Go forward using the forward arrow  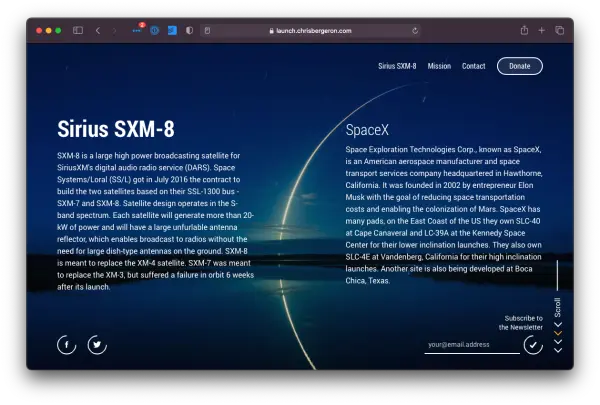[x=114, y=31]
